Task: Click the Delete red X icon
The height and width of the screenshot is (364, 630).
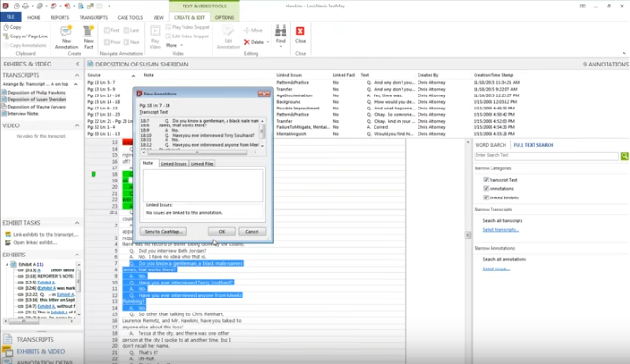Action: point(247,42)
